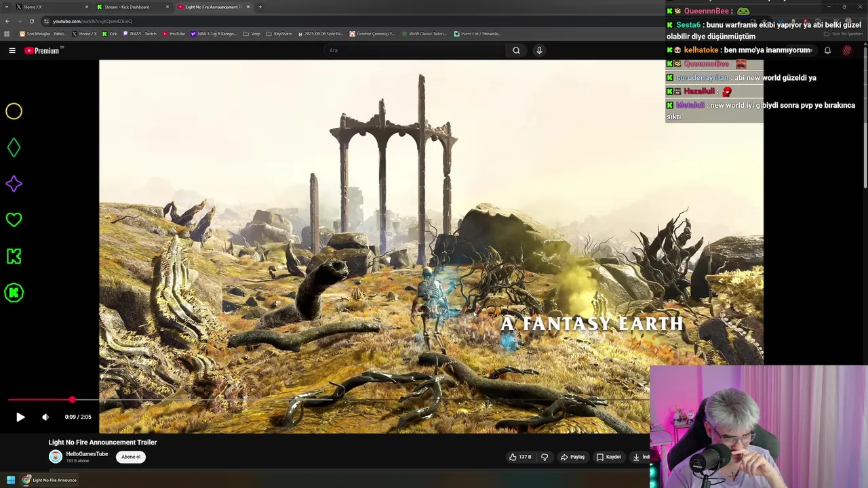The height and width of the screenshot is (488, 868).
Task: Open Event List / Streamlabs bookmark
Action: click(477, 34)
